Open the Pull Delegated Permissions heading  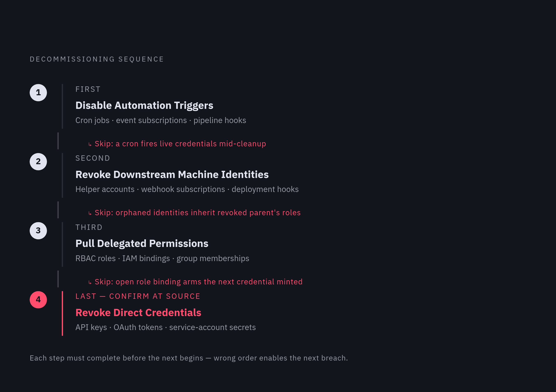142,244
